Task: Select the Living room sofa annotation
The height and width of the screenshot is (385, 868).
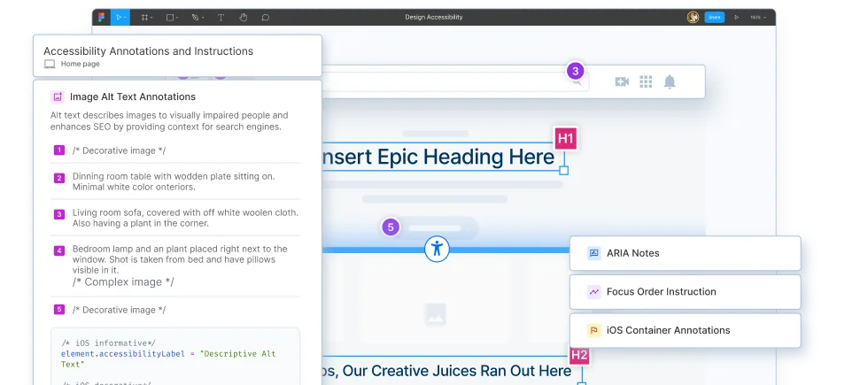Action: [175, 218]
